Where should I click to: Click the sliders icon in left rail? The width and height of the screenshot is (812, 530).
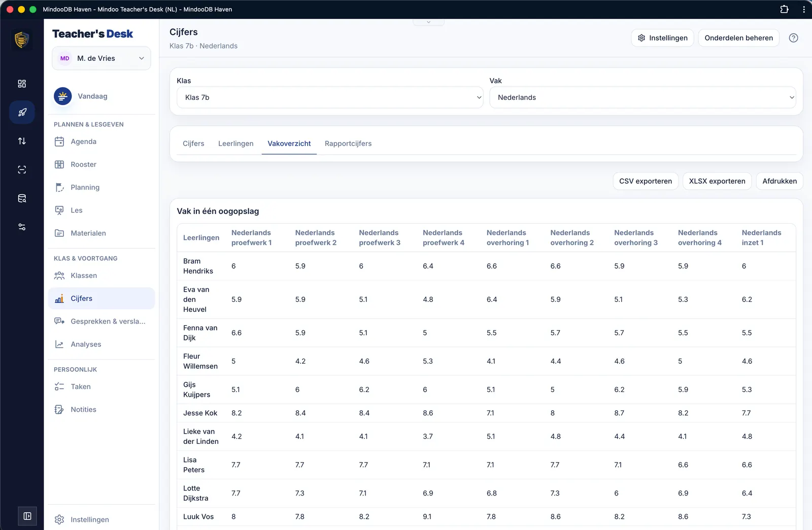click(22, 227)
